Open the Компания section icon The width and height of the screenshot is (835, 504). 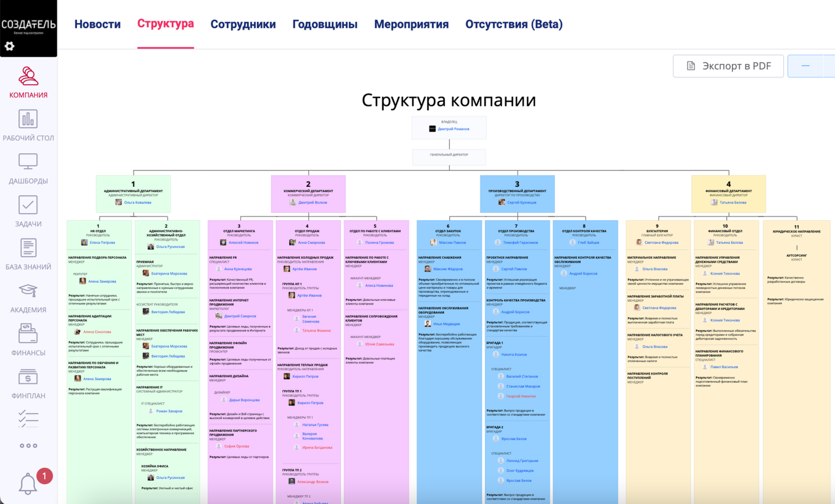click(x=28, y=77)
